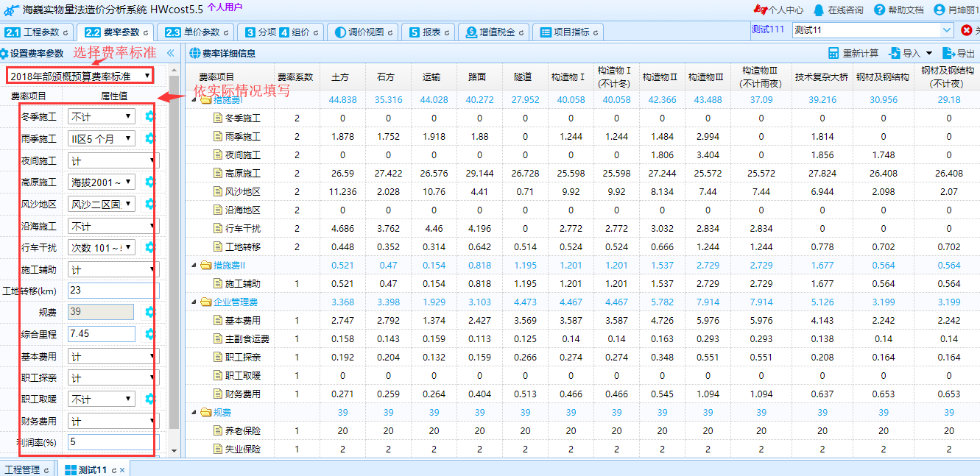Click left panel scrollbar down arrow

(x=174, y=451)
